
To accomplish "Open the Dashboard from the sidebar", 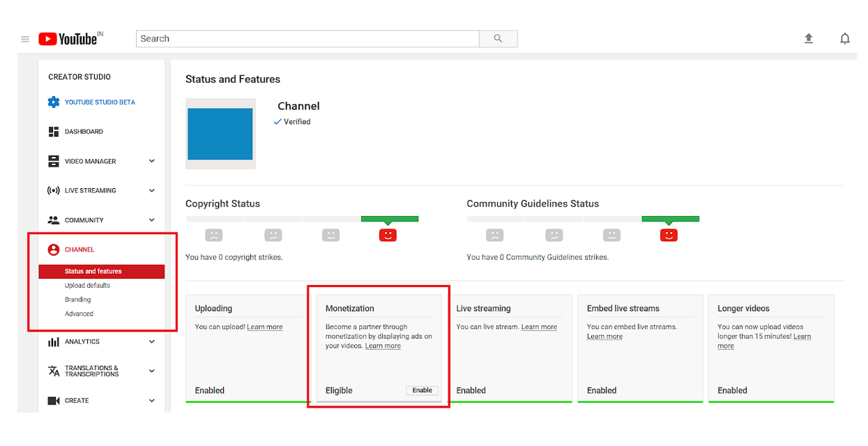I will (x=54, y=131).
